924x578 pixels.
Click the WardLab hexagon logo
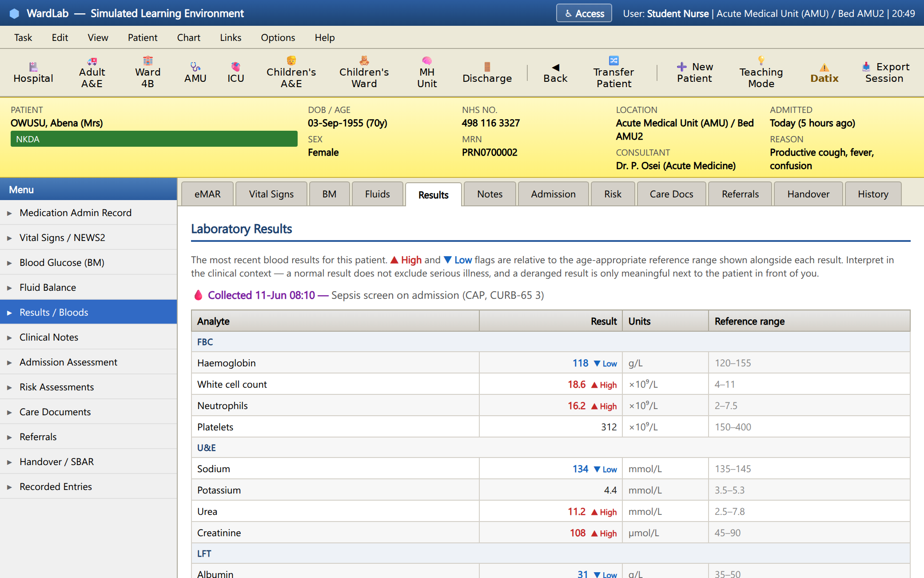[14, 13]
